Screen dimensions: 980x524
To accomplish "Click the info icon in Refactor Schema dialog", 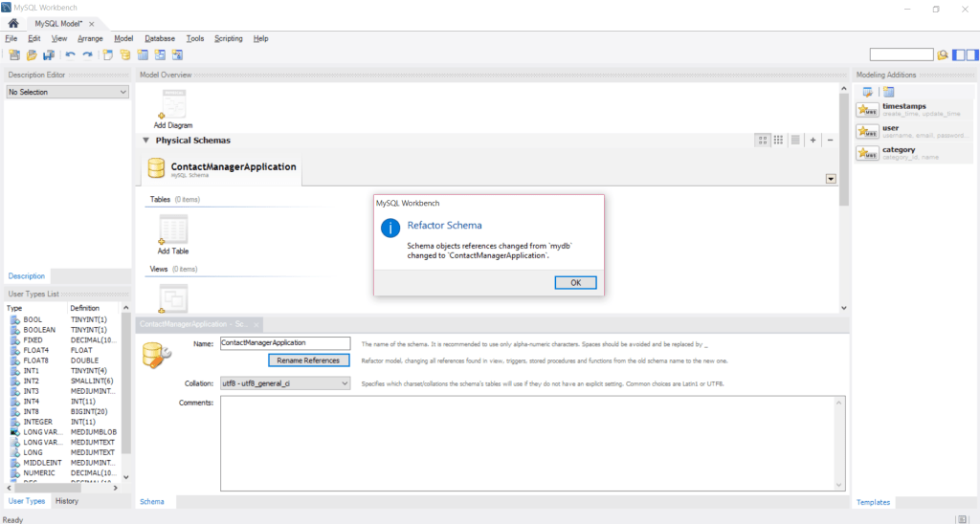I will point(390,228).
